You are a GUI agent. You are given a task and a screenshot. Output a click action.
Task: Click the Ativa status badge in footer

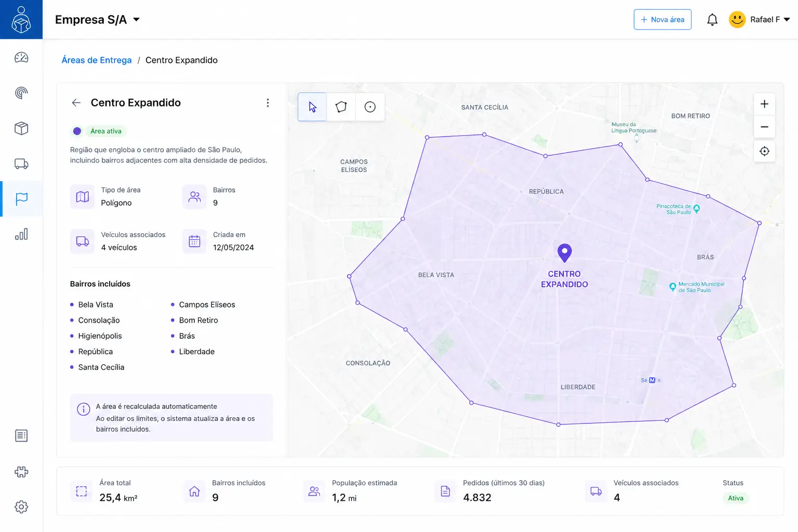736,498
